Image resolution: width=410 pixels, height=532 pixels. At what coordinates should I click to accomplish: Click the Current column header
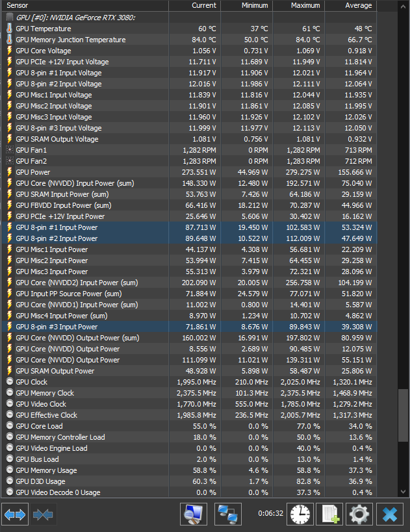(x=194, y=5)
